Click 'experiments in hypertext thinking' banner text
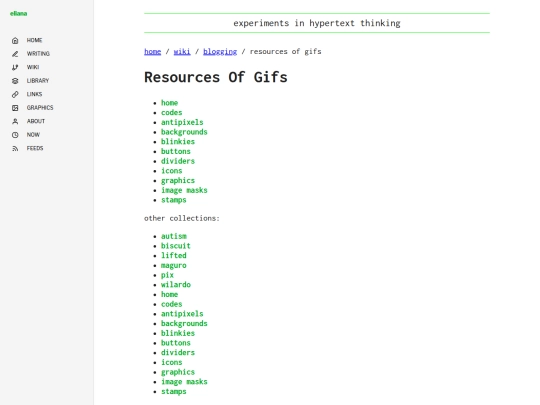Viewport: 540px width, 405px height. tap(317, 23)
